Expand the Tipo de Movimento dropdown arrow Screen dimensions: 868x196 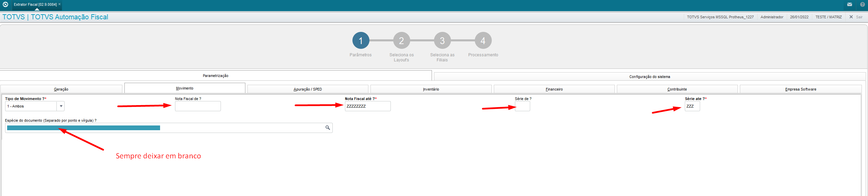61,106
